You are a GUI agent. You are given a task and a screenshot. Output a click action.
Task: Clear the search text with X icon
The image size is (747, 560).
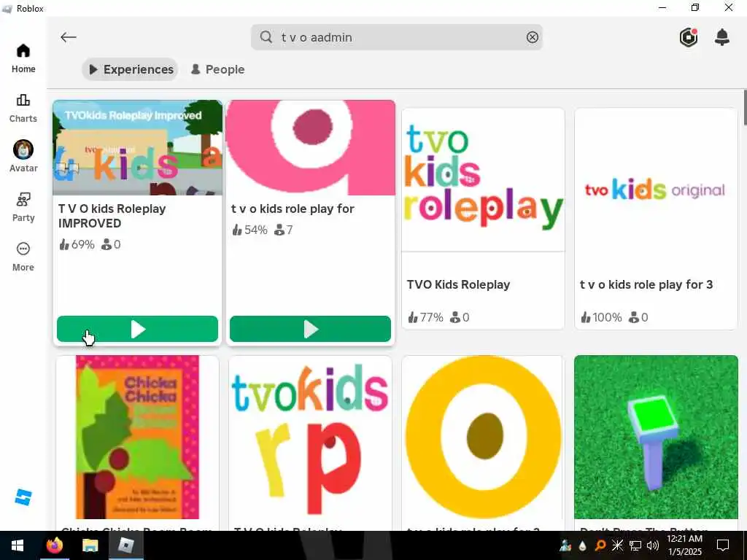pyautogui.click(x=532, y=37)
